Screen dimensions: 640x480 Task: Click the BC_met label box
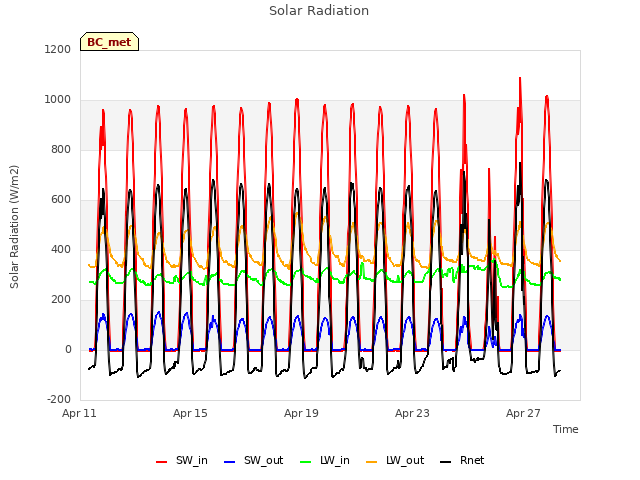coord(109,42)
